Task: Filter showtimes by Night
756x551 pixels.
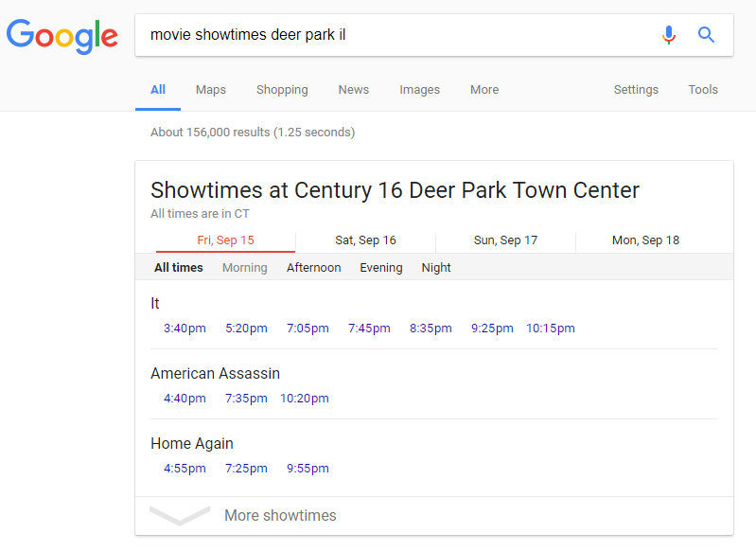Action: (x=436, y=268)
